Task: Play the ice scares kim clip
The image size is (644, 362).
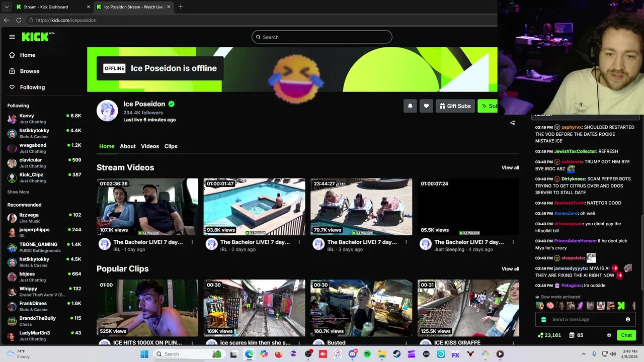Action: click(254, 308)
